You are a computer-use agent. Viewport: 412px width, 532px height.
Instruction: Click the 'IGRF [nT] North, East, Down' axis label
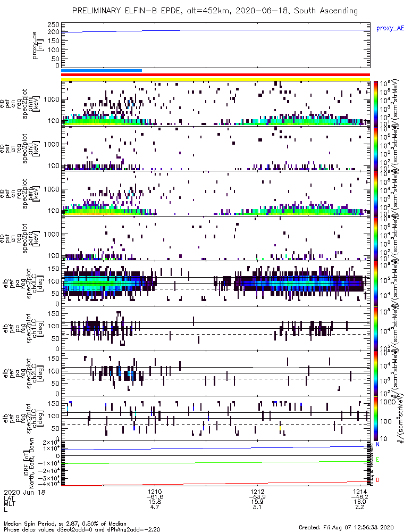[29, 463]
